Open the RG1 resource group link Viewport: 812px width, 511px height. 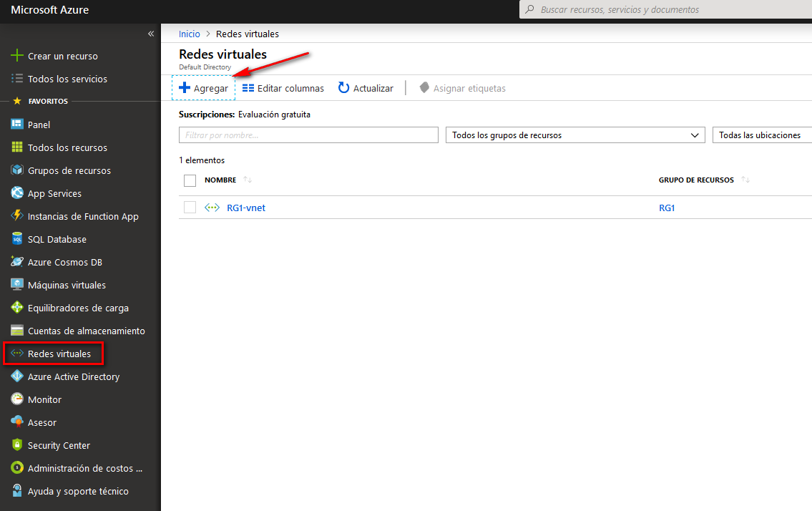coord(667,208)
